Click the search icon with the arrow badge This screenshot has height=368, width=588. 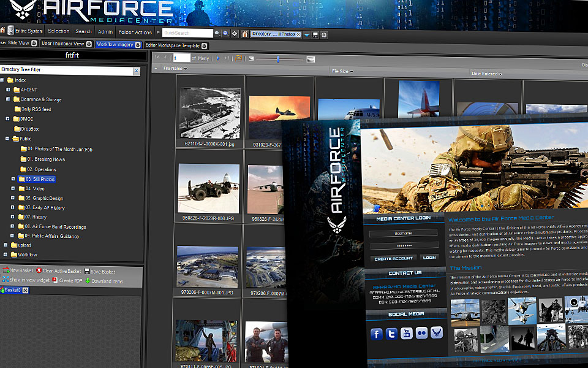coord(226,33)
